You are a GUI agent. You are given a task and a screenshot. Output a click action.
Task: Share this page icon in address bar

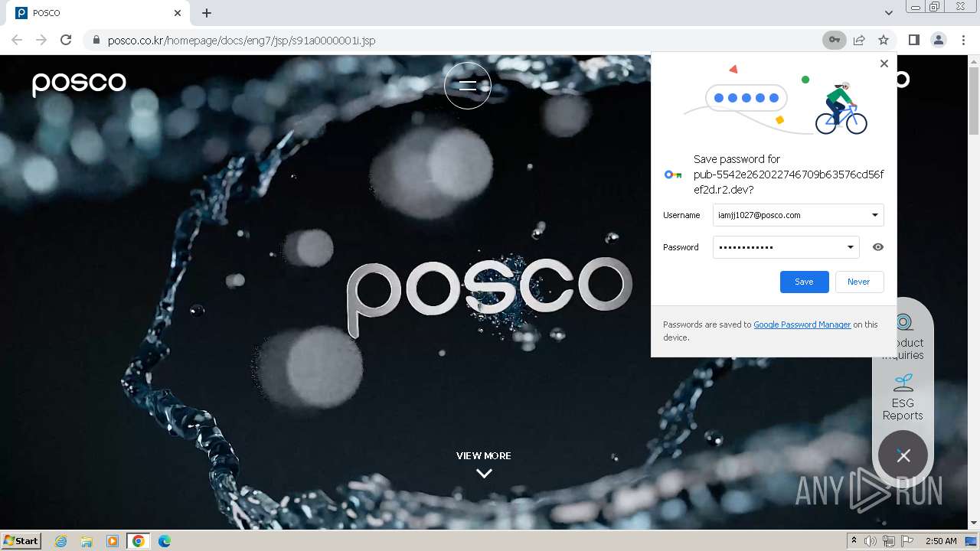(859, 40)
